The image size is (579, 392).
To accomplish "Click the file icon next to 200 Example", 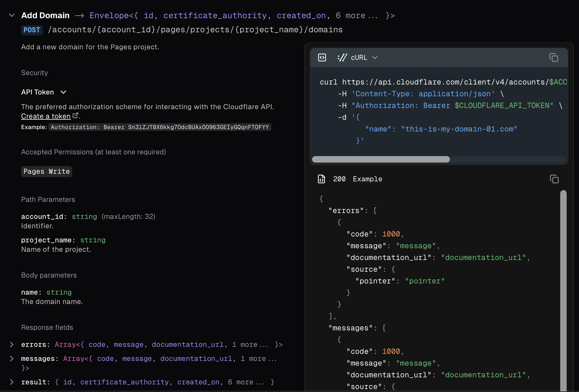I will point(321,179).
